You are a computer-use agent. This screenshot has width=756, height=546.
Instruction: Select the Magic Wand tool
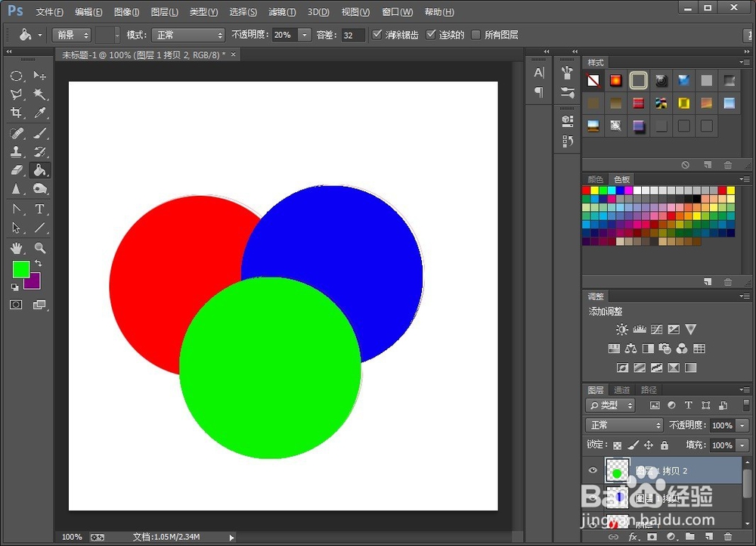tap(39, 94)
